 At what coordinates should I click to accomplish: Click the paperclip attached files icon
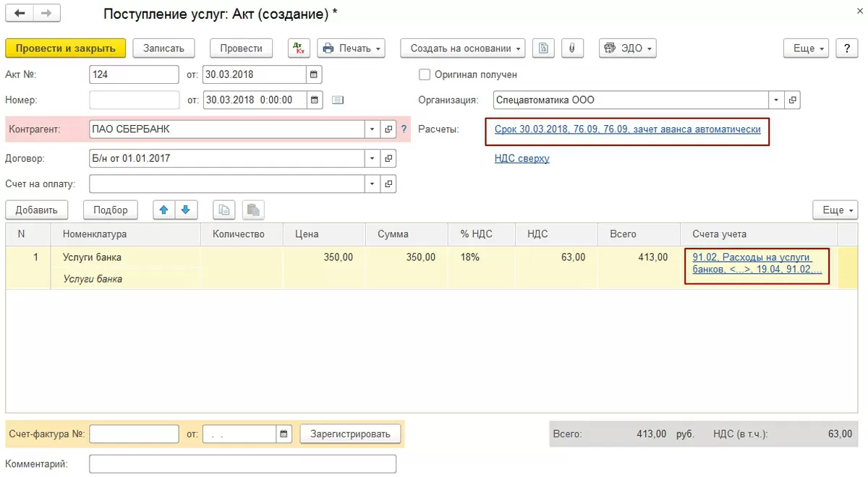tap(571, 48)
